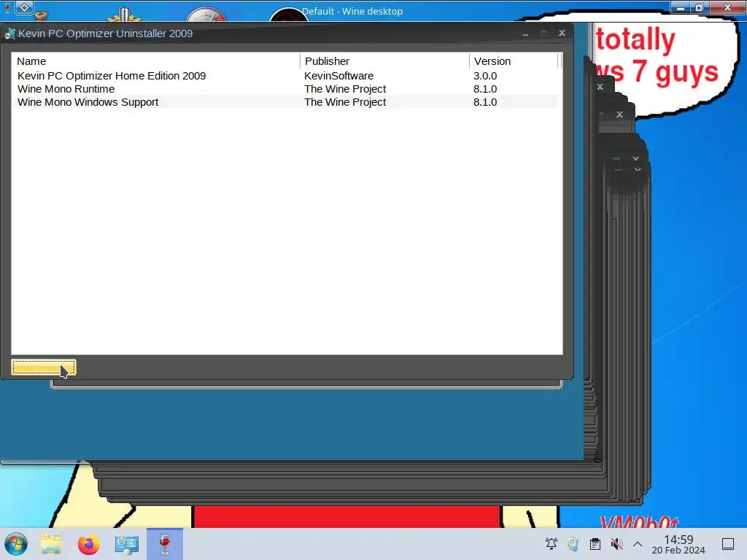
Task: Click the document tray icon beside the bell
Action: pos(573,544)
